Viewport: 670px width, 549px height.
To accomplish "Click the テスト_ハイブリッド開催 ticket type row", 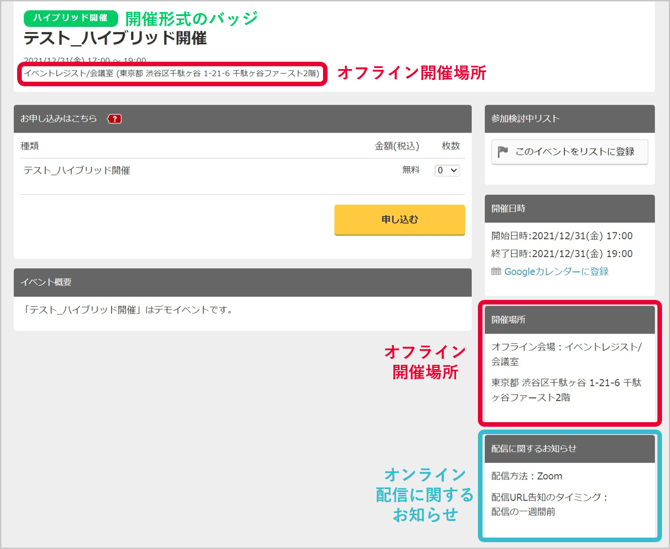I will pos(77,171).
